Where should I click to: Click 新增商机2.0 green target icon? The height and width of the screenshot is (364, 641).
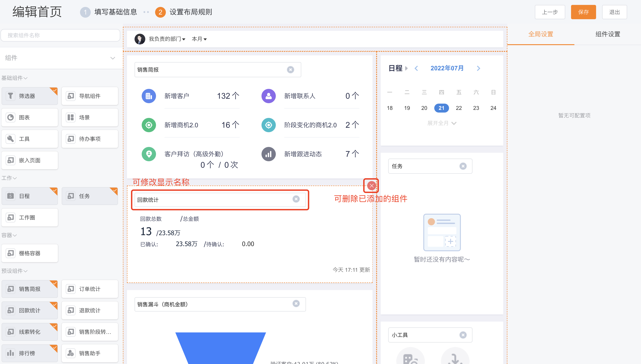(149, 125)
